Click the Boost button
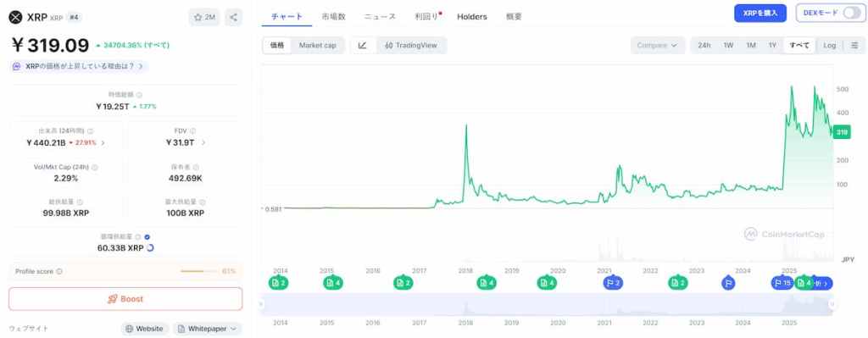This screenshot has width=868, height=338. [x=125, y=299]
